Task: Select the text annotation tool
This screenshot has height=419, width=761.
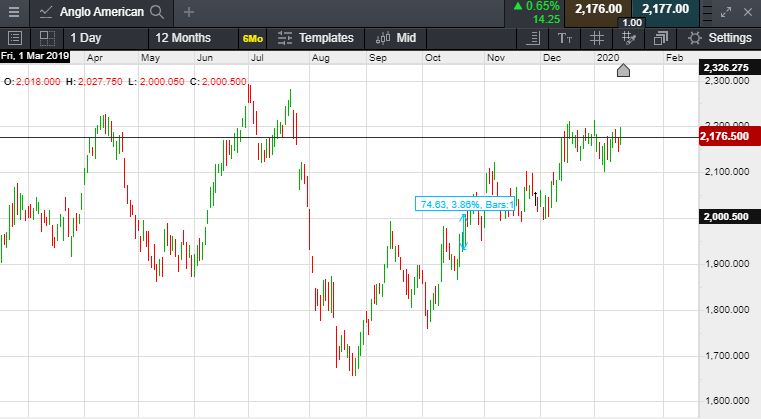Action: 565,38
